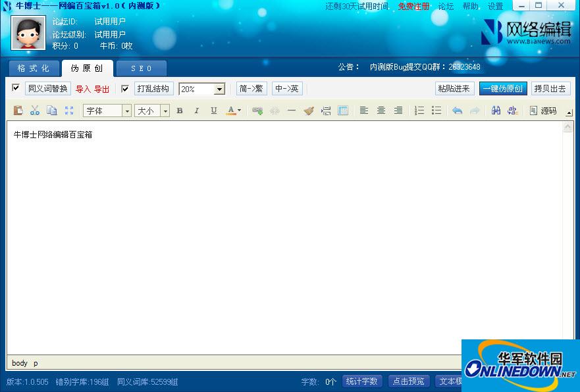Open the 20% percentage dropdown
Viewport: 580px width, 392px height.
pyautogui.click(x=201, y=89)
